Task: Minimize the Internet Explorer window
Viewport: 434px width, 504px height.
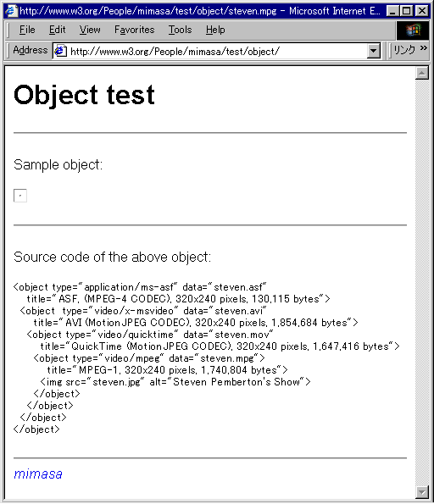Action: [x=393, y=11]
